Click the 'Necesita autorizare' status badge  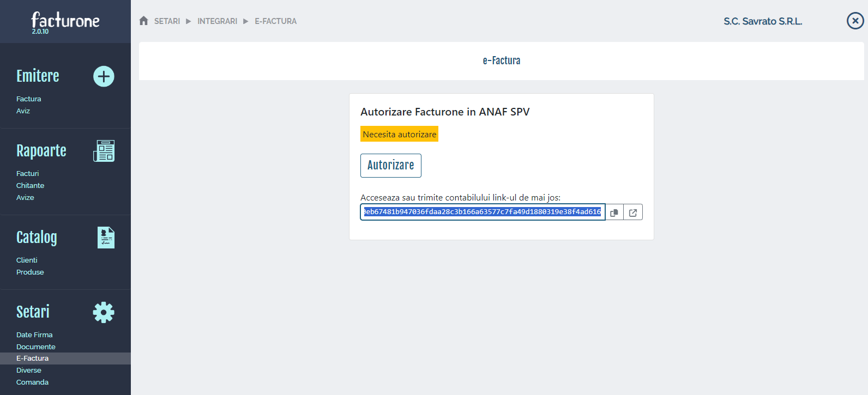[400, 134]
